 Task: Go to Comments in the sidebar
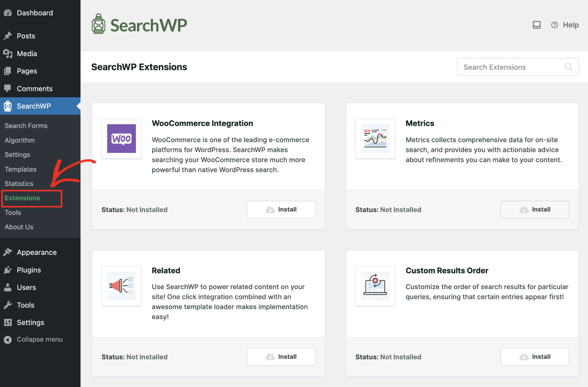pos(40,88)
